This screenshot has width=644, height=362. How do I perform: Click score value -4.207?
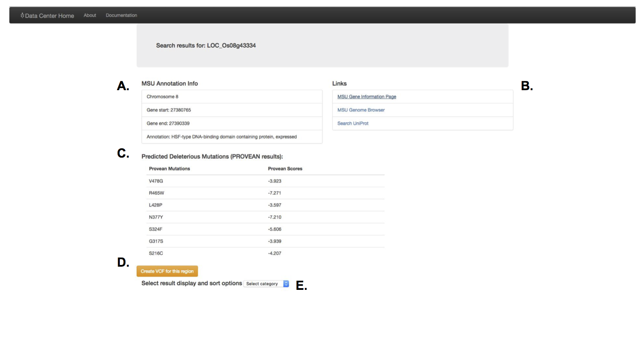point(275,253)
